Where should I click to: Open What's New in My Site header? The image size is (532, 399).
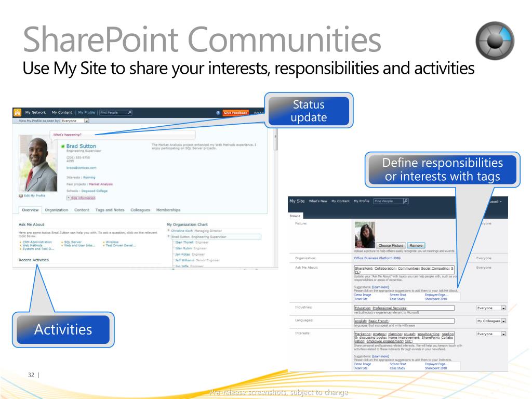point(318,201)
